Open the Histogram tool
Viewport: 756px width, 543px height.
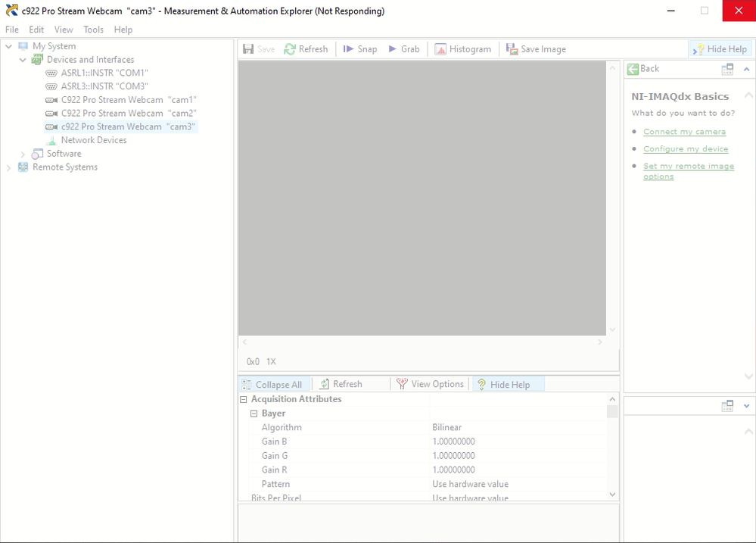pyautogui.click(x=440, y=49)
